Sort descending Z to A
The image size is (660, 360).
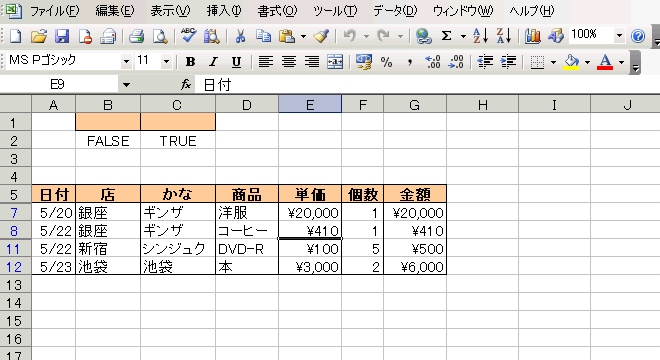(x=504, y=36)
